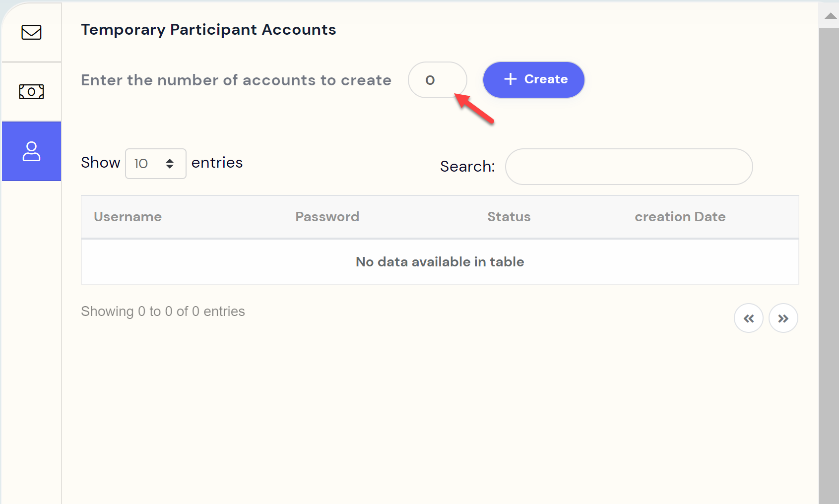Screen dimensions: 839x504
Task: Sort the table by Username column
Action: (x=128, y=217)
